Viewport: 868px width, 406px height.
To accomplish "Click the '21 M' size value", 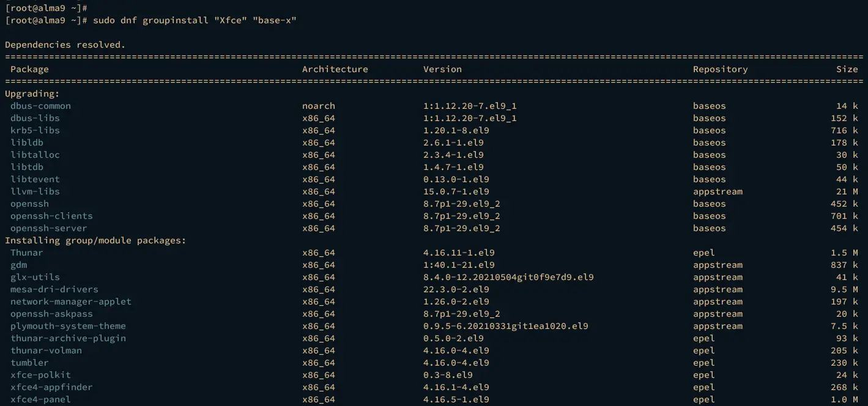I will coord(847,191).
